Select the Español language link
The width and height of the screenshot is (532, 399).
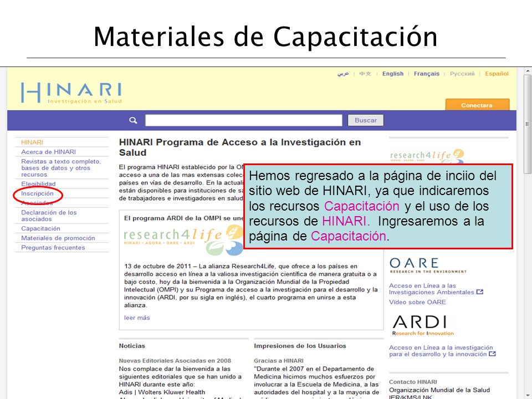497,74
